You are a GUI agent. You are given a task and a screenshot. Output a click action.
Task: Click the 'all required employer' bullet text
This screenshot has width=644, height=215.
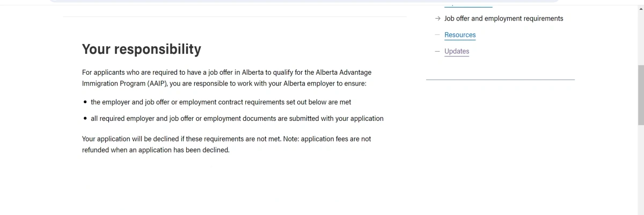coord(237,118)
